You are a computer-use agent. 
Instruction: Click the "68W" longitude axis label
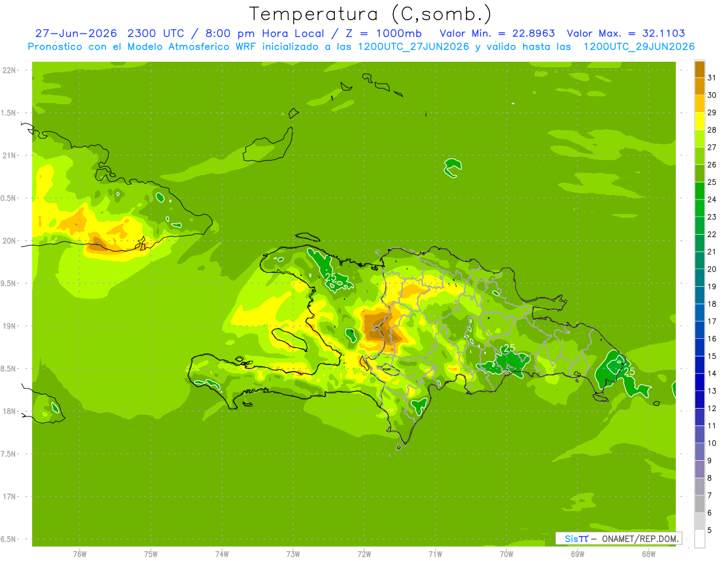point(649,554)
